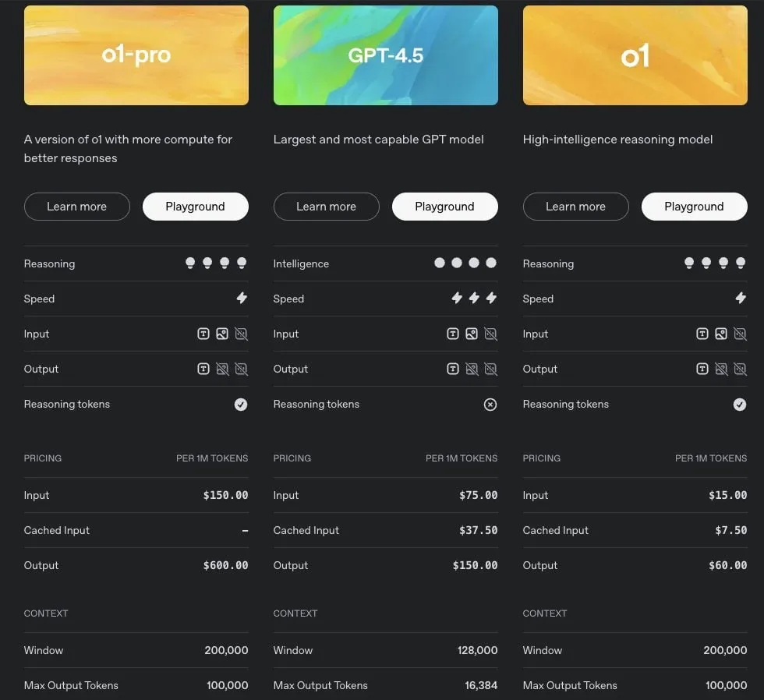Screen dimensions: 764x700
Task: Click GPT-4.5 unsupported audio input icon
Action: 490,334
